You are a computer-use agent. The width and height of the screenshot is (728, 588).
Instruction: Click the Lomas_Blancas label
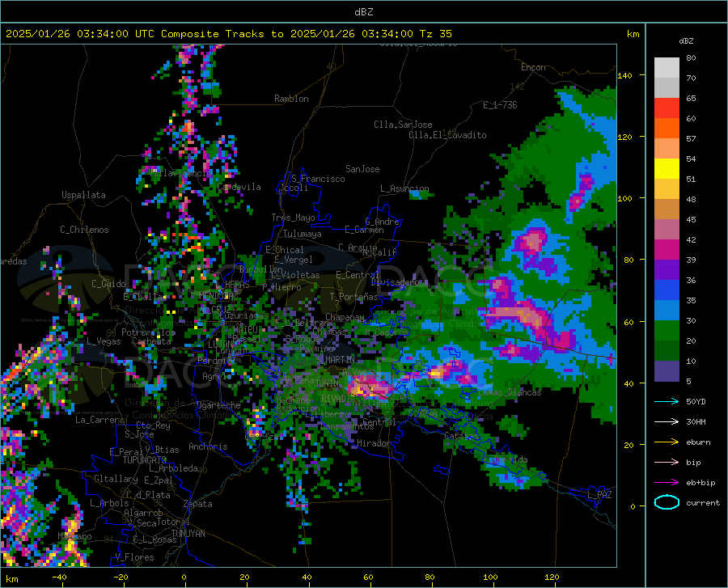pyautogui.click(x=510, y=392)
